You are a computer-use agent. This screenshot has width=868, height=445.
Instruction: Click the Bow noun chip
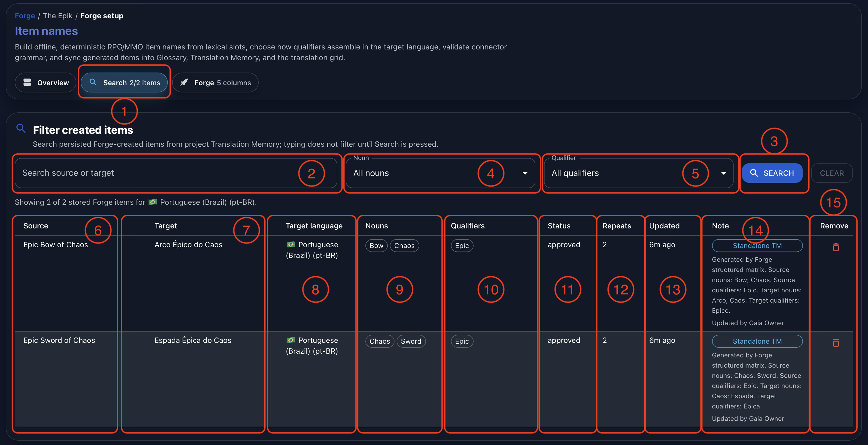pos(376,245)
